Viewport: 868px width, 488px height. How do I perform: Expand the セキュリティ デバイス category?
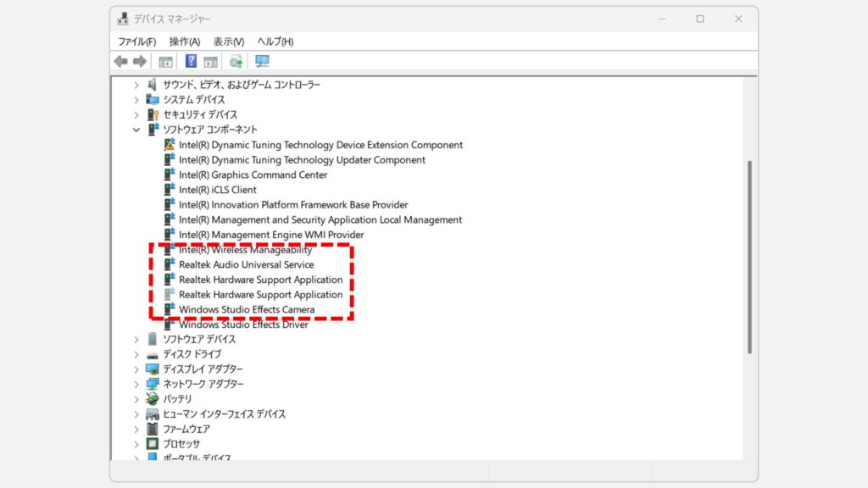tap(136, 114)
